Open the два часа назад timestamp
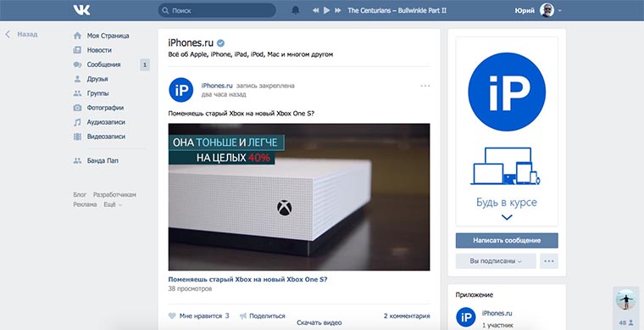 [224, 94]
